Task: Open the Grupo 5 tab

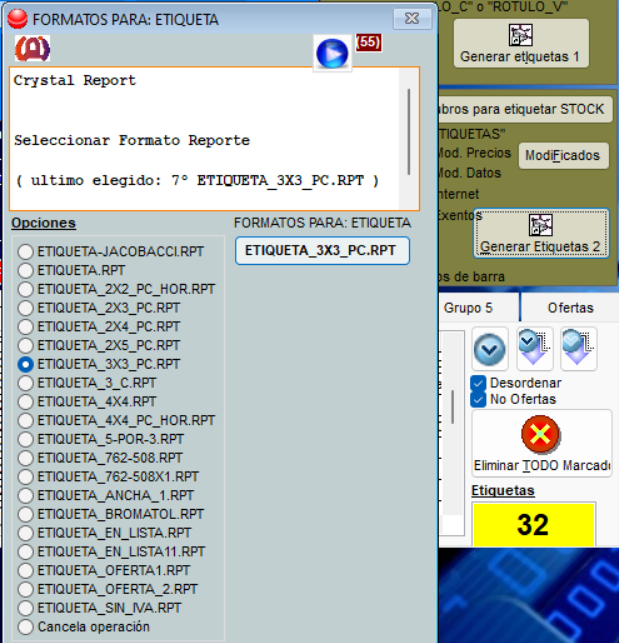Action: 468,308
